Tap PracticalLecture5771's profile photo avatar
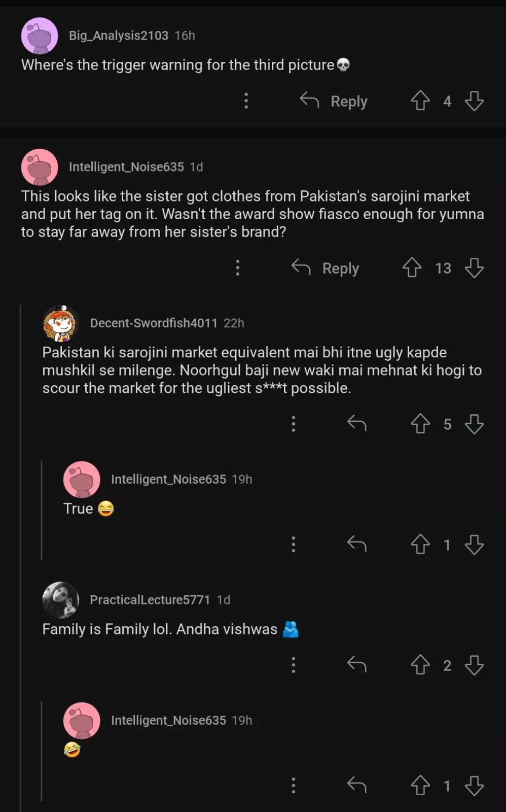This screenshot has height=812, width=506. [60, 600]
